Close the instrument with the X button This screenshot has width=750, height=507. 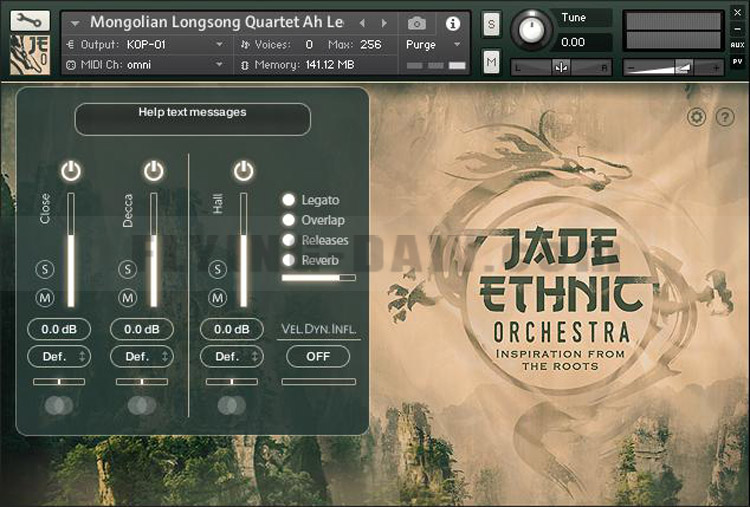(x=738, y=13)
